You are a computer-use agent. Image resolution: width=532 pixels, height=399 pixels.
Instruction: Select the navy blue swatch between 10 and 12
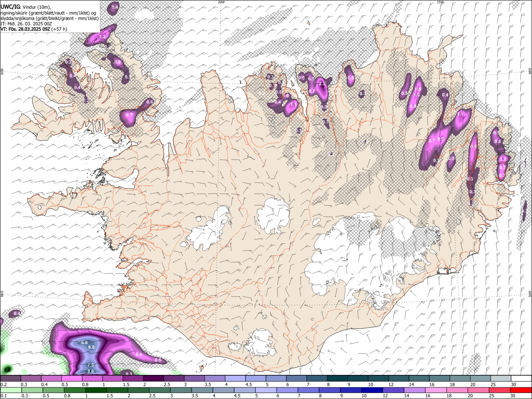[x=372, y=390]
